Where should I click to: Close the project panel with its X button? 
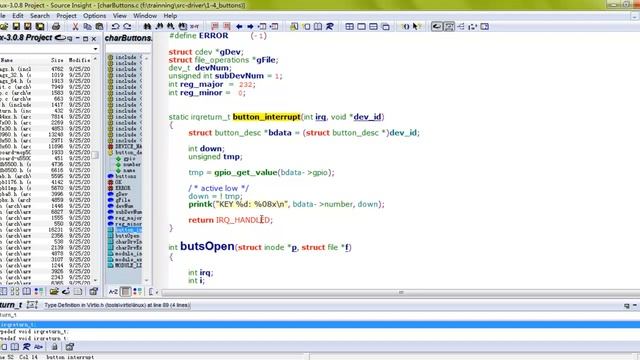(93, 38)
